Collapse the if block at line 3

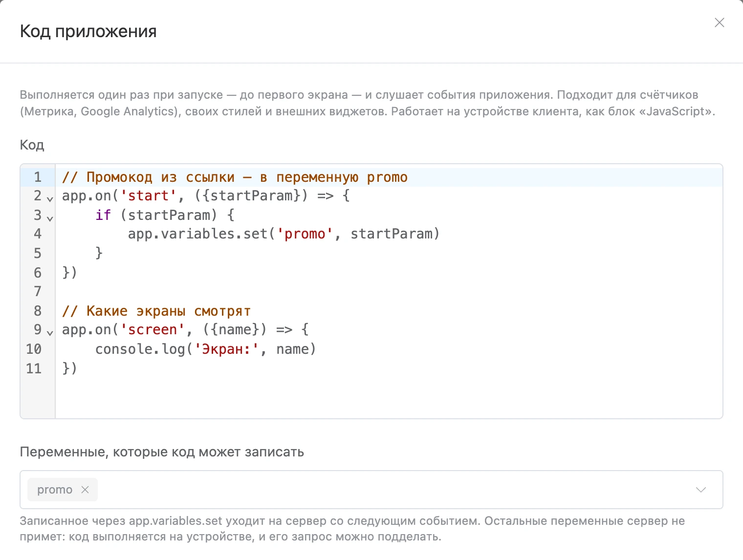tap(50, 218)
